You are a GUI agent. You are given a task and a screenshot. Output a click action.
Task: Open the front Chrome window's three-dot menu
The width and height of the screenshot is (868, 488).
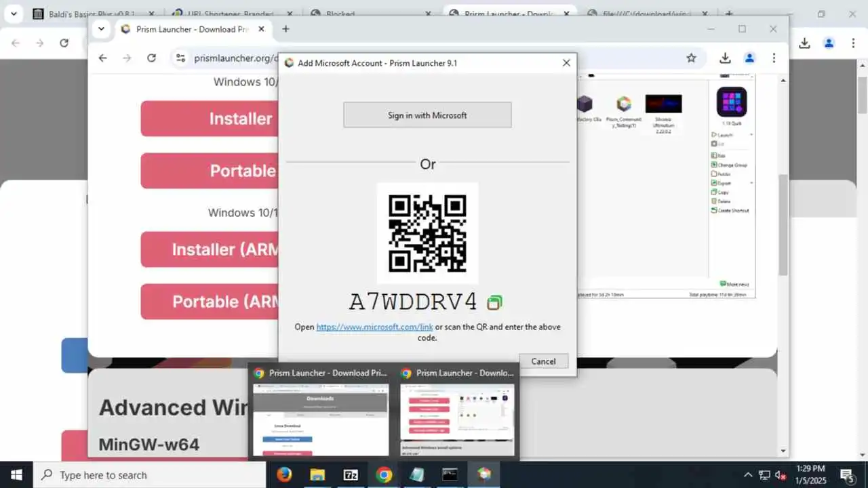pyautogui.click(x=774, y=58)
